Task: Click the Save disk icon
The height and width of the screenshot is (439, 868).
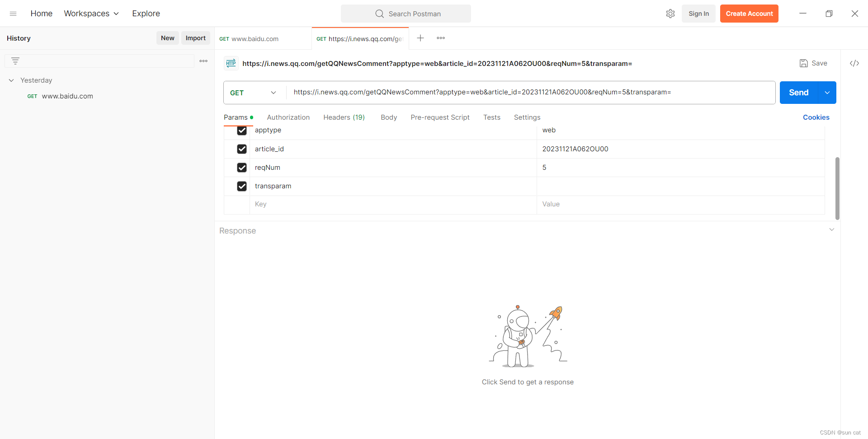Action: click(804, 63)
